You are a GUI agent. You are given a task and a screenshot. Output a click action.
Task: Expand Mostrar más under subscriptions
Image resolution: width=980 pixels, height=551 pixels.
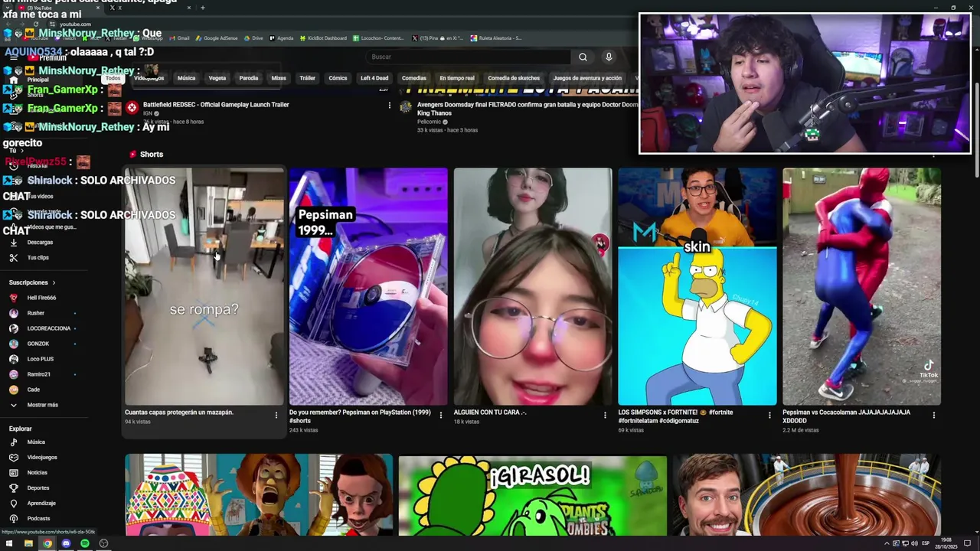click(x=34, y=405)
